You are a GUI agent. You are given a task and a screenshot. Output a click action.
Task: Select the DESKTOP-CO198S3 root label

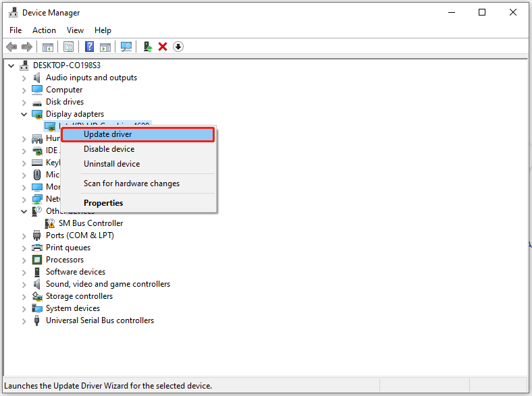tap(67, 65)
